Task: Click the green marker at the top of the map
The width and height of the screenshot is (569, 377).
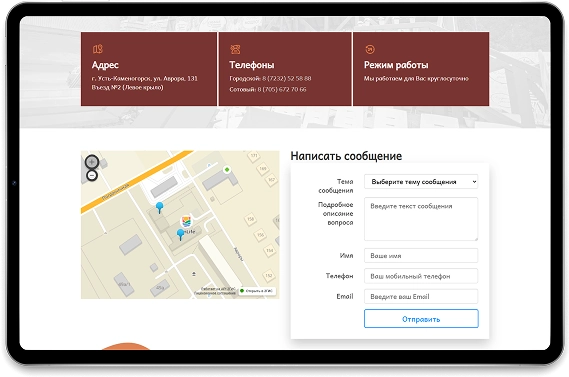Action: tap(227, 169)
